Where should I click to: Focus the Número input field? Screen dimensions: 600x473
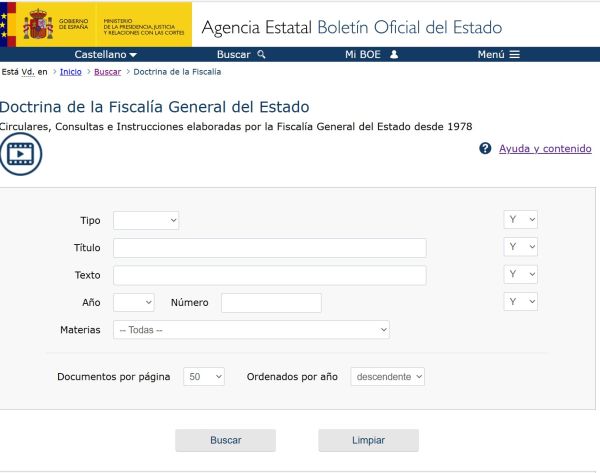pos(271,303)
